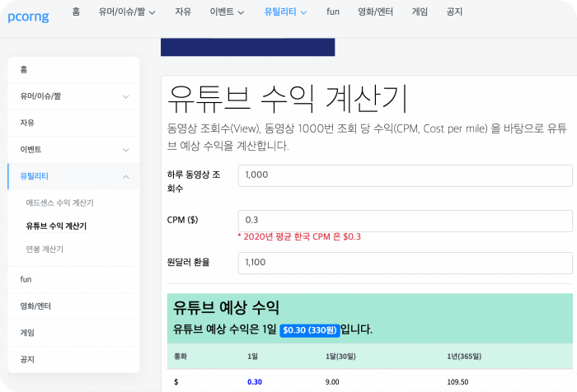This screenshot has width=577, height=392.
Task: Click the 유튜브 수익 계산기 page heading
Action: click(288, 100)
